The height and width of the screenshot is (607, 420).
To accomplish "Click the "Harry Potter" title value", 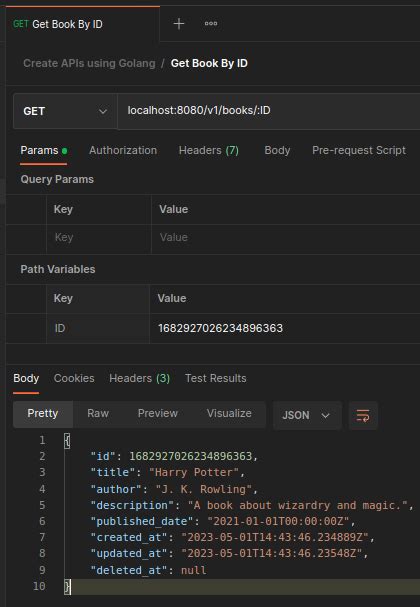I will [x=194, y=472].
